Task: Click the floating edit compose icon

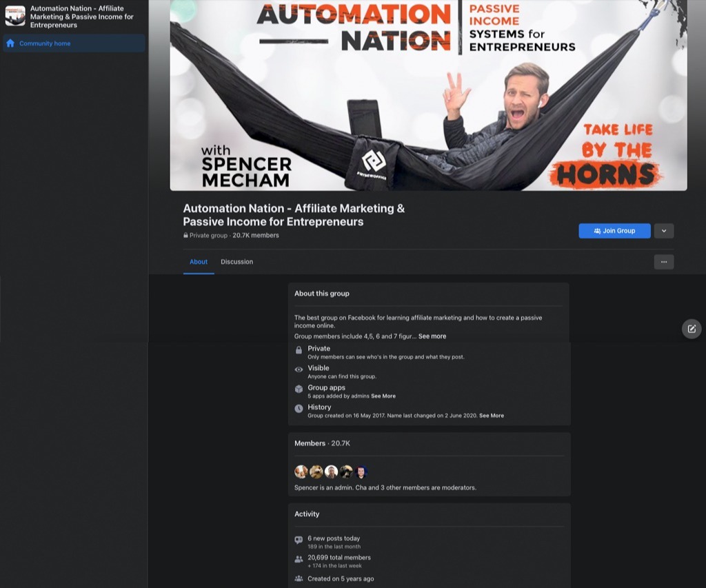Action: [x=692, y=329]
